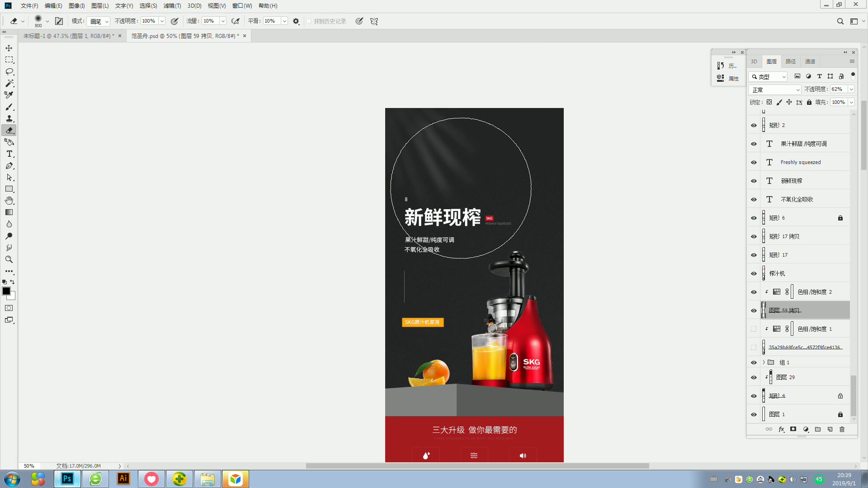Add layer mask icon
This screenshot has height=488, width=868.
(793, 429)
